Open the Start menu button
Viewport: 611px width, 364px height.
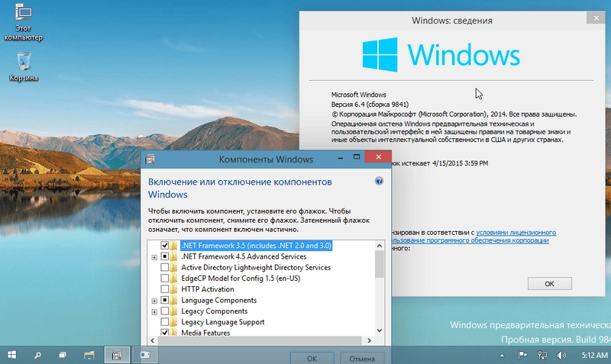12,355
